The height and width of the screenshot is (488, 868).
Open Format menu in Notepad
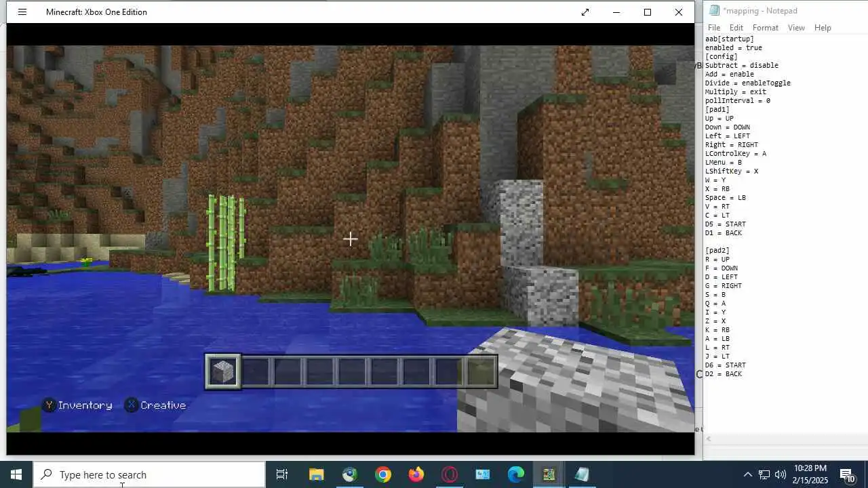coord(765,28)
